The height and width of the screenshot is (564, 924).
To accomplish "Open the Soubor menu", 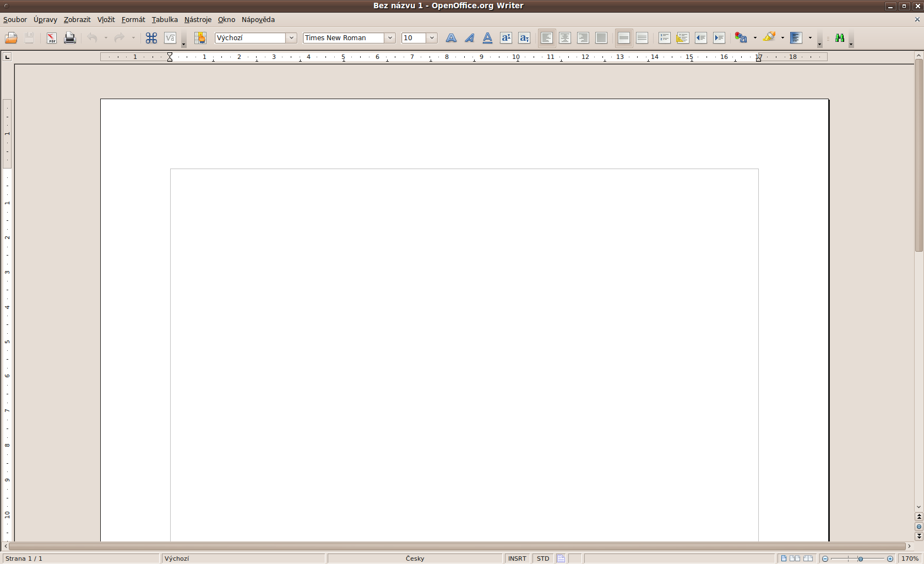I will [15, 20].
